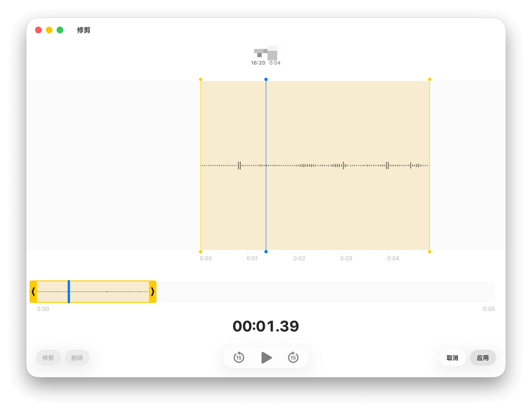This screenshot has height=412, width=532.
Task: Click the right yellow trim handle
Action: tap(153, 292)
